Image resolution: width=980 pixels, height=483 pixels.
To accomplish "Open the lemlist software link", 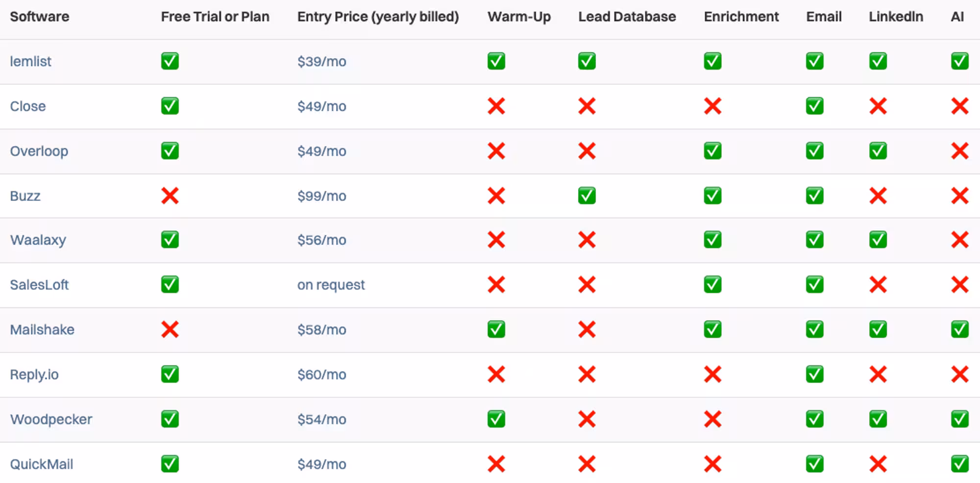I will 30,61.
